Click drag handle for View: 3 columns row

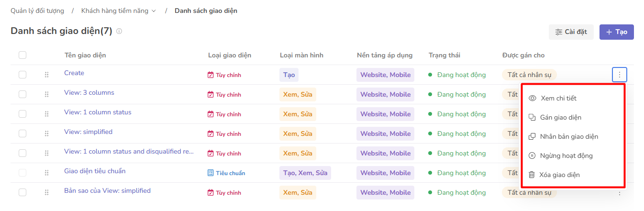pyautogui.click(x=46, y=94)
